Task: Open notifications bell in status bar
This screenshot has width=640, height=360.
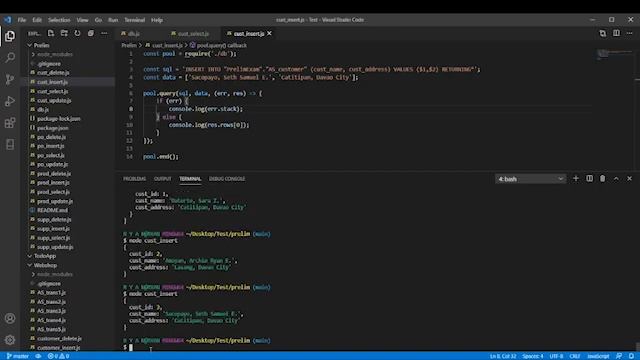Action: pos(631,356)
